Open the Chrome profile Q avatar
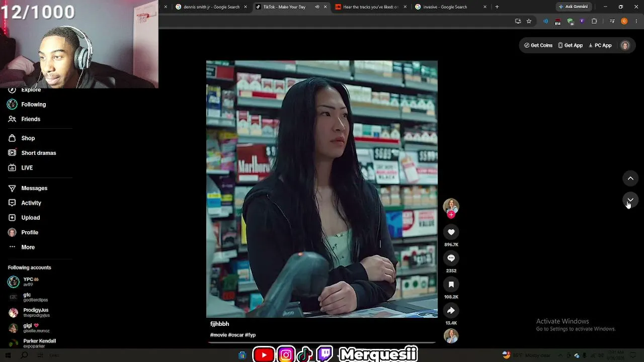644x362 pixels. pyautogui.click(x=624, y=21)
